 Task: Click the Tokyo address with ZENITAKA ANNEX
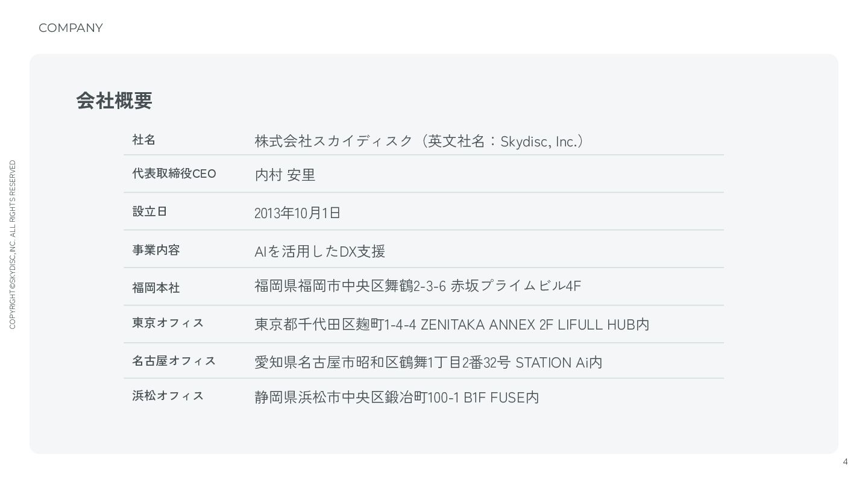pyautogui.click(x=451, y=324)
